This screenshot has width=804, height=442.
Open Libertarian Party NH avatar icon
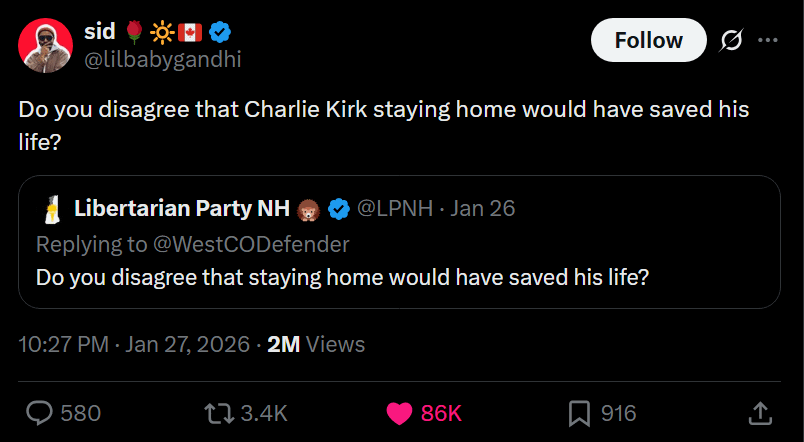point(50,209)
